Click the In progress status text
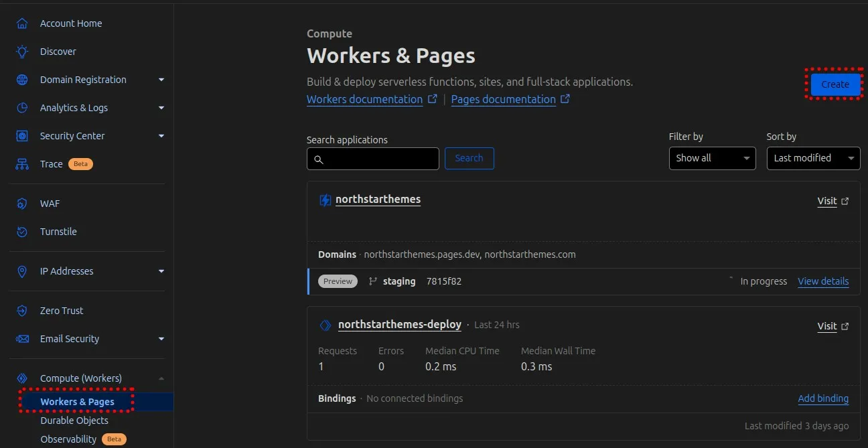 [x=764, y=281]
